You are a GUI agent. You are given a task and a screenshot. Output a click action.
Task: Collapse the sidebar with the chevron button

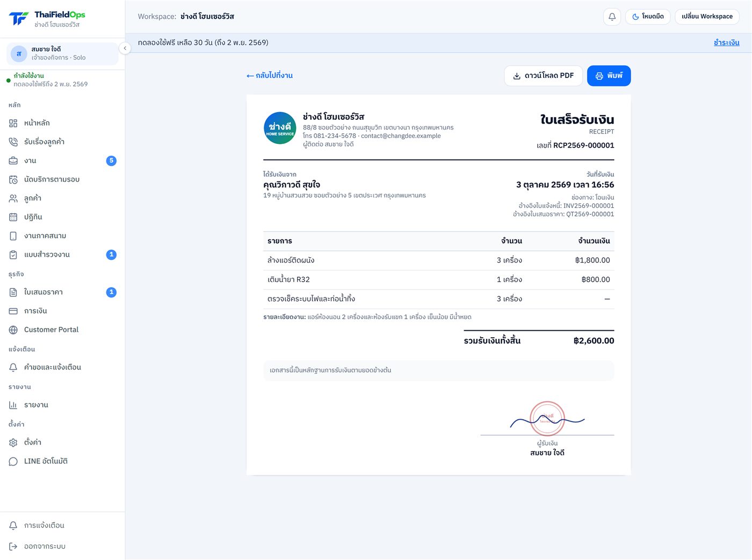125,48
